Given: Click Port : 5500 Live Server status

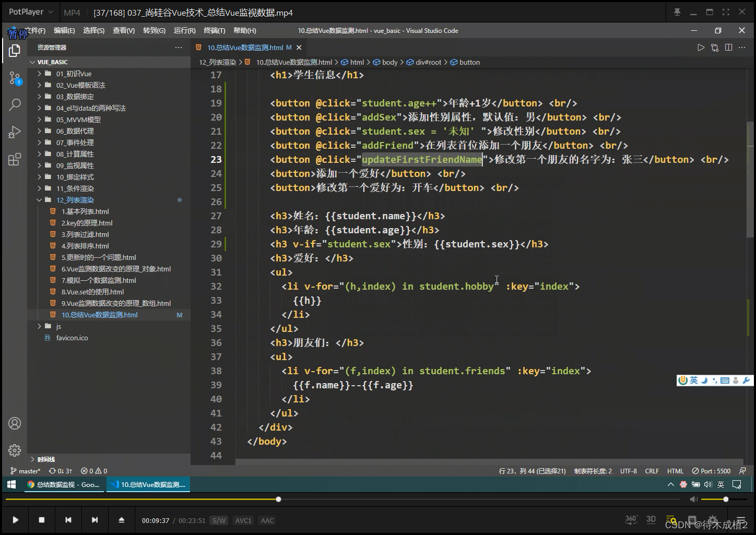Looking at the screenshot, I should pos(711,471).
